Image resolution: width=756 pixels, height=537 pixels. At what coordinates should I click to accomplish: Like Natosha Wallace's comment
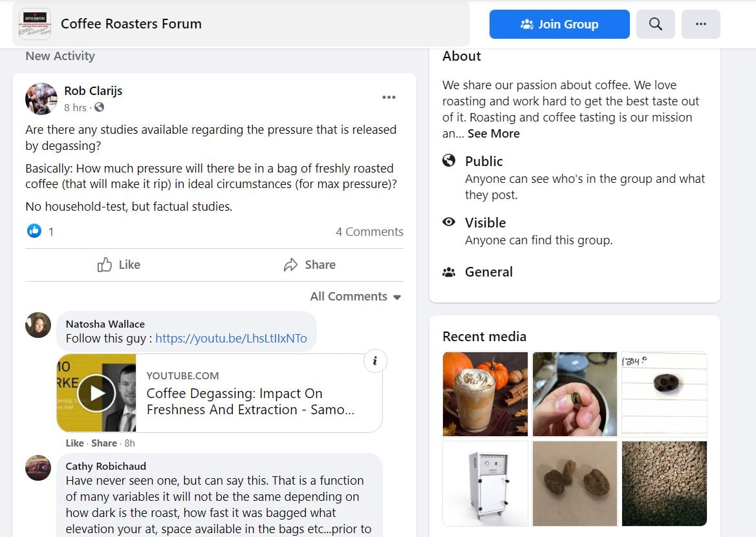coord(74,443)
